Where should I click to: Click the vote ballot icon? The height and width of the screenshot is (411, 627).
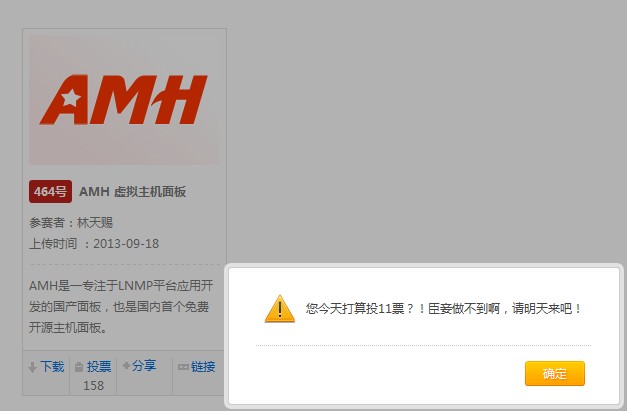(x=80, y=367)
